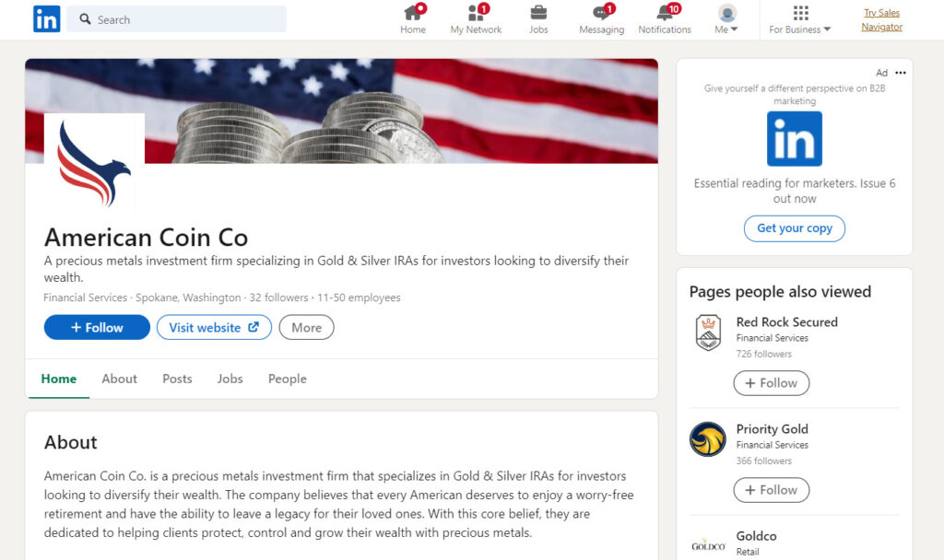The height and width of the screenshot is (560, 944).
Task: Open the More options button
Action: click(x=306, y=327)
